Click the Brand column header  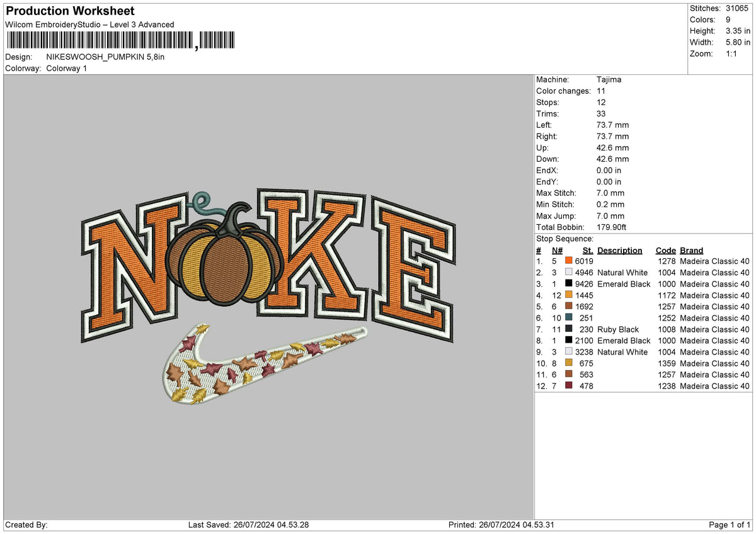[692, 250]
